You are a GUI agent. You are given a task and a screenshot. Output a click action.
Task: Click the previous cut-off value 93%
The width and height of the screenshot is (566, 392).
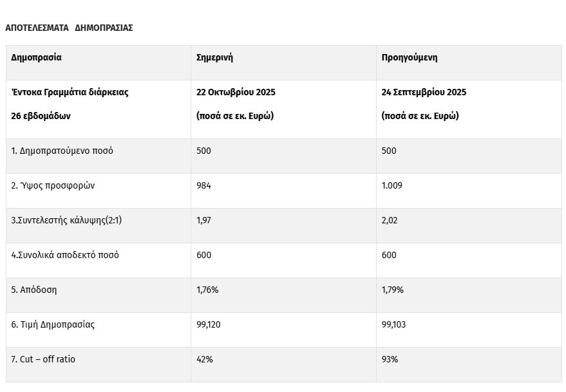click(x=390, y=359)
